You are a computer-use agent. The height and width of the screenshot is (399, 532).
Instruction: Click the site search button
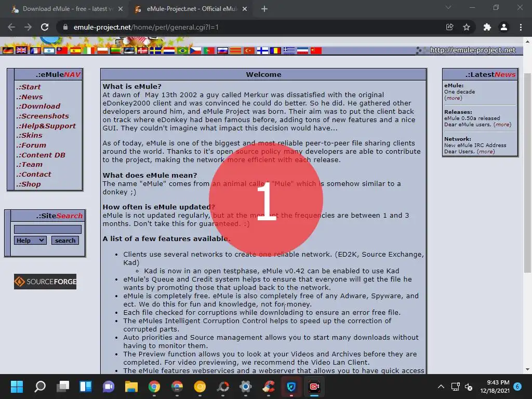65,240
